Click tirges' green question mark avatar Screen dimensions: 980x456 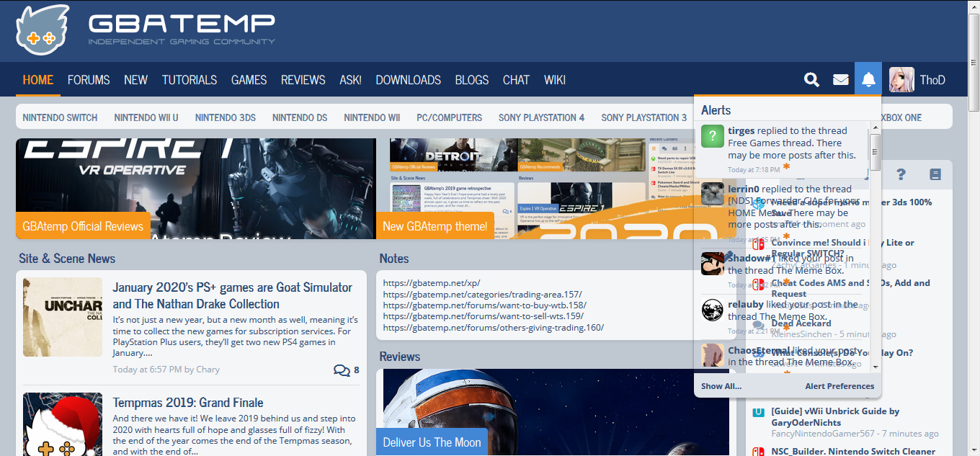tap(713, 136)
